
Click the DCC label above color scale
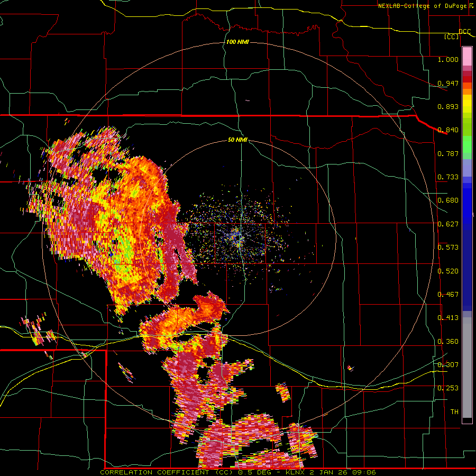464,32
